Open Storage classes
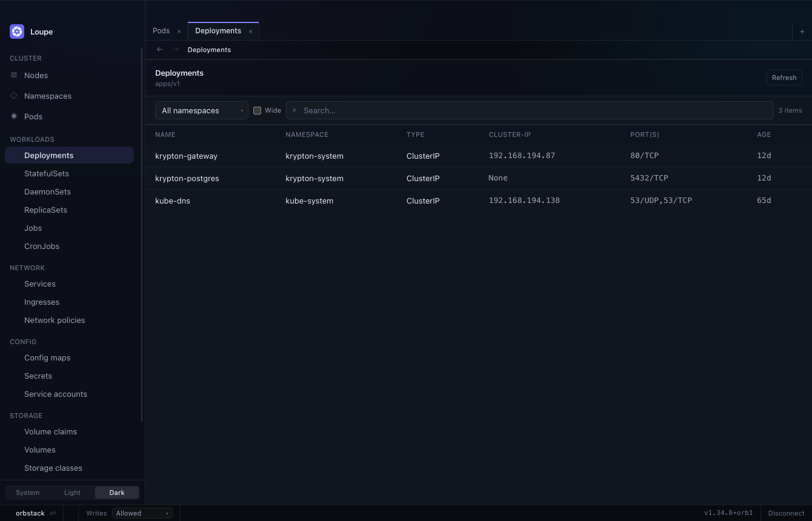The height and width of the screenshot is (521, 812). pos(69,468)
